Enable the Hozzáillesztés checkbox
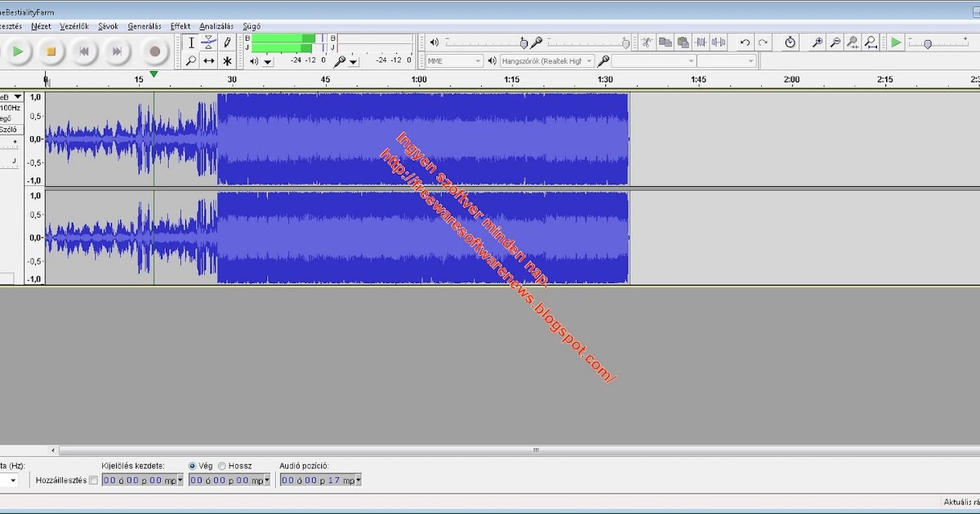The width and height of the screenshot is (980, 514). pos(93,481)
